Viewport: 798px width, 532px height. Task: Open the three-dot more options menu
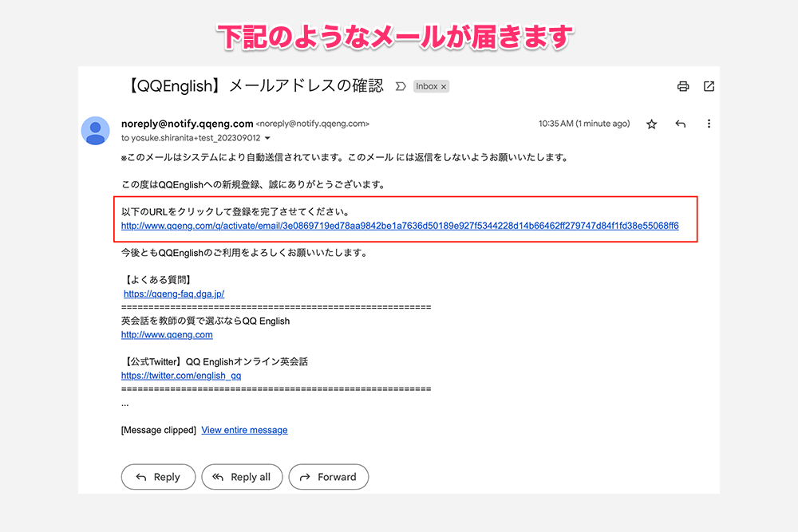(709, 124)
